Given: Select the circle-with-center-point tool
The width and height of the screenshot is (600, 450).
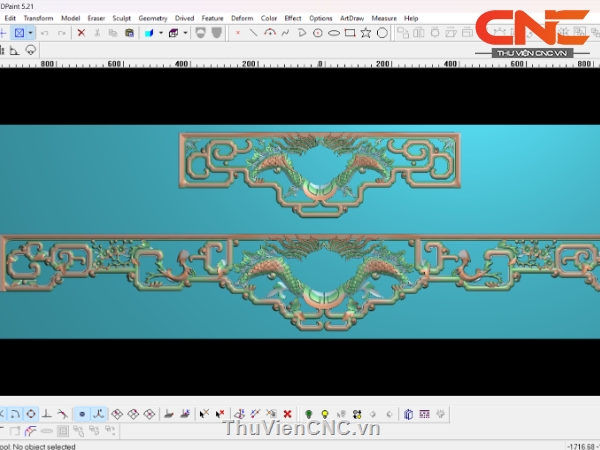Looking at the screenshot, I should tap(317, 33).
